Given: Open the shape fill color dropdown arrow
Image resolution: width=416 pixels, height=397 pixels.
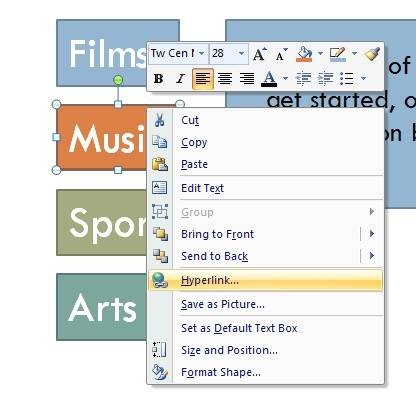Looking at the screenshot, I should [x=320, y=53].
